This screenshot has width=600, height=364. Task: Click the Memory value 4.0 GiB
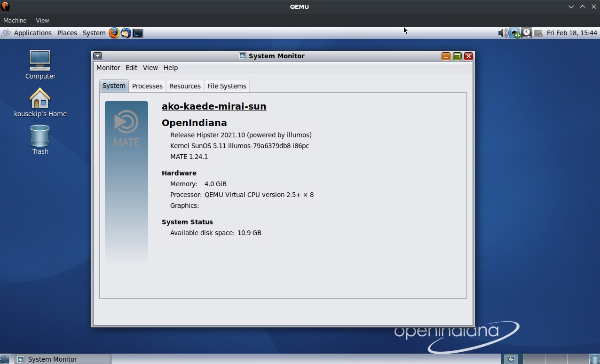tap(215, 184)
